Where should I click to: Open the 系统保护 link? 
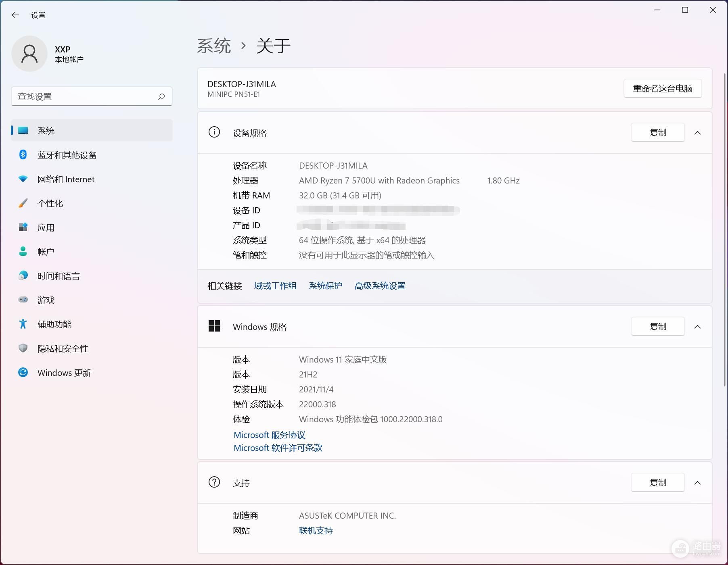point(325,286)
